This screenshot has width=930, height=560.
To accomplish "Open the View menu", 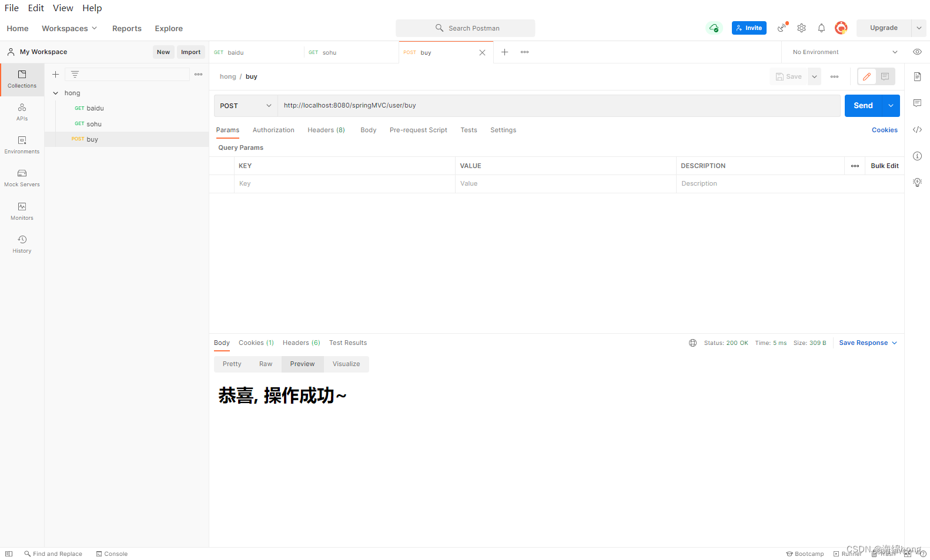I will point(63,8).
